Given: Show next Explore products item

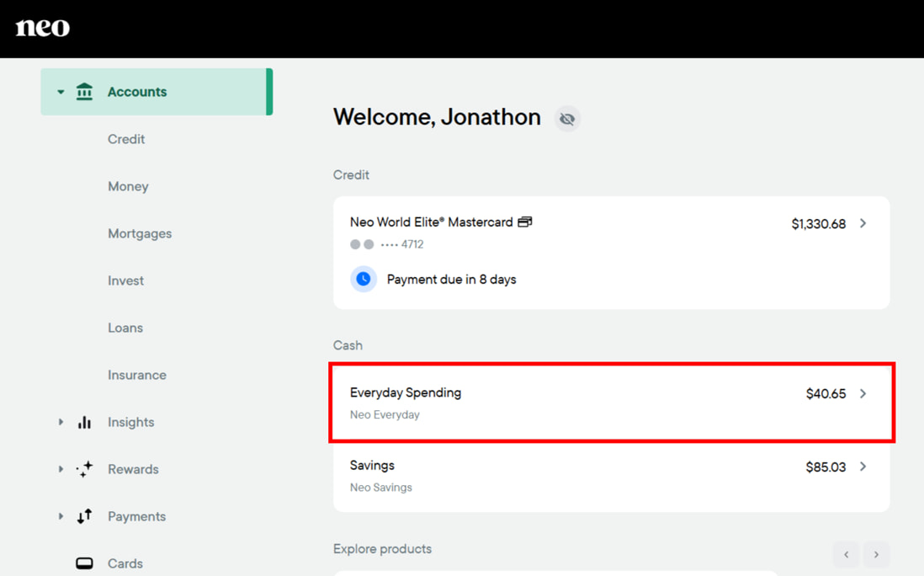Looking at the screenshot, I should 876,554.
